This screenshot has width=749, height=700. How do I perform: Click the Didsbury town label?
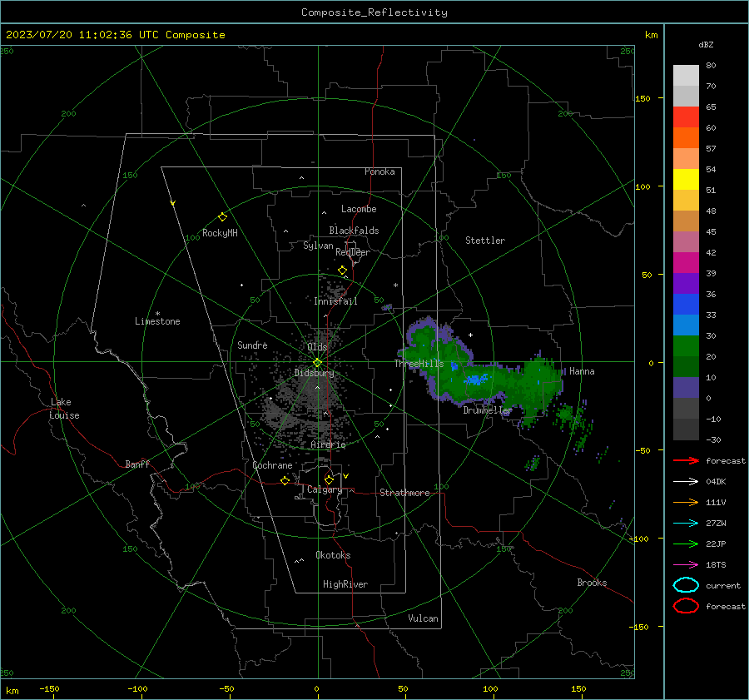(x=314, y=373)
